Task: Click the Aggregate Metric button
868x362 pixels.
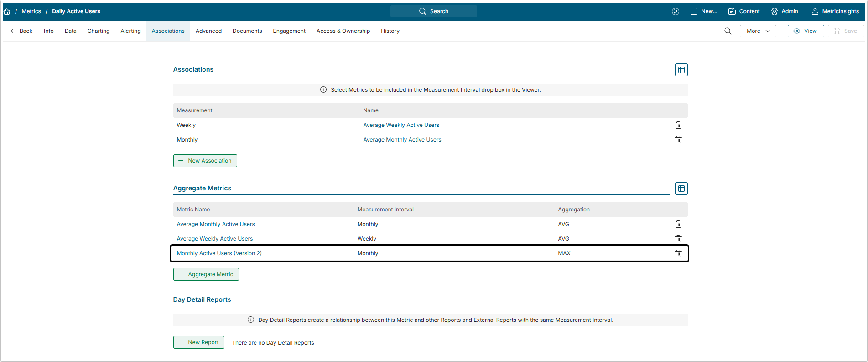Action: click(x=206, y=274)
